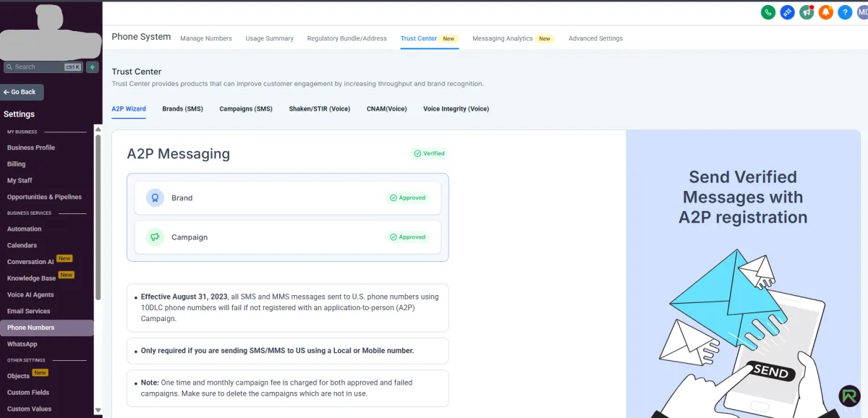Click the sidebar scrollbar down arrow
Screen dimensions: 868x418
click(x=98, y=410)
